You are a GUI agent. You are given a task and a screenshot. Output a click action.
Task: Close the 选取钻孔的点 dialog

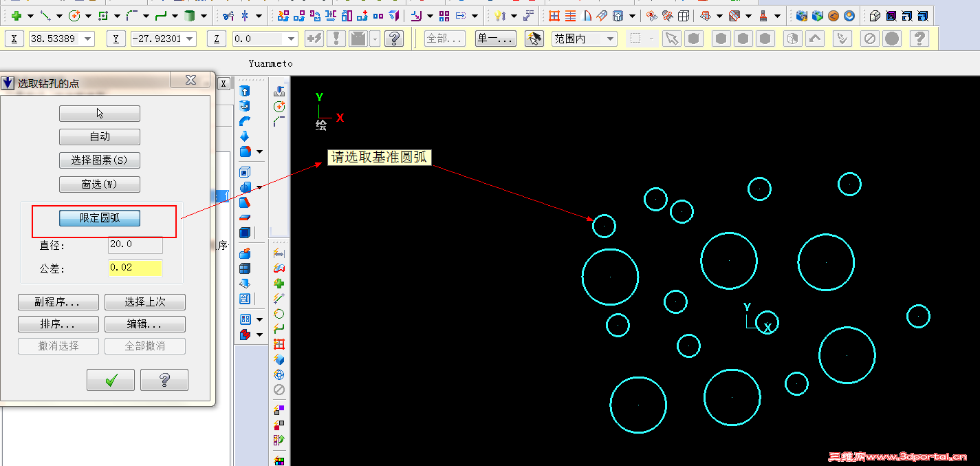(191, 81)
